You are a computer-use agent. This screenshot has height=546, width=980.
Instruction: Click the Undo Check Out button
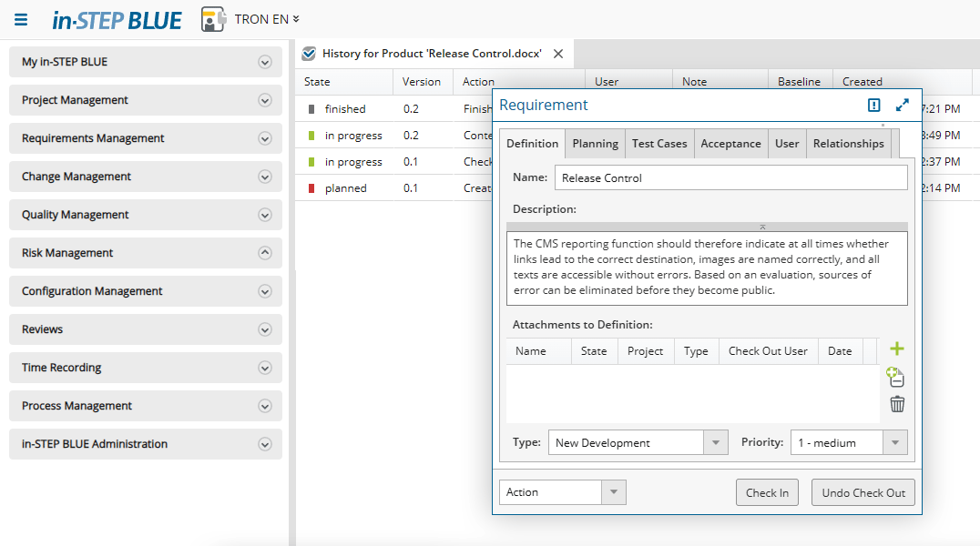pyautogui.click(x=863, y=492)
